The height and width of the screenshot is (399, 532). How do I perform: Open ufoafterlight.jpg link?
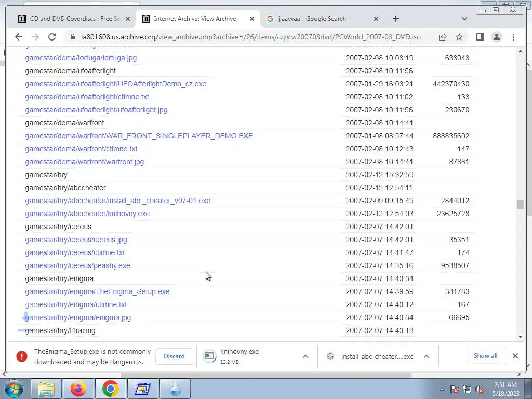click(x=96, y=110)
